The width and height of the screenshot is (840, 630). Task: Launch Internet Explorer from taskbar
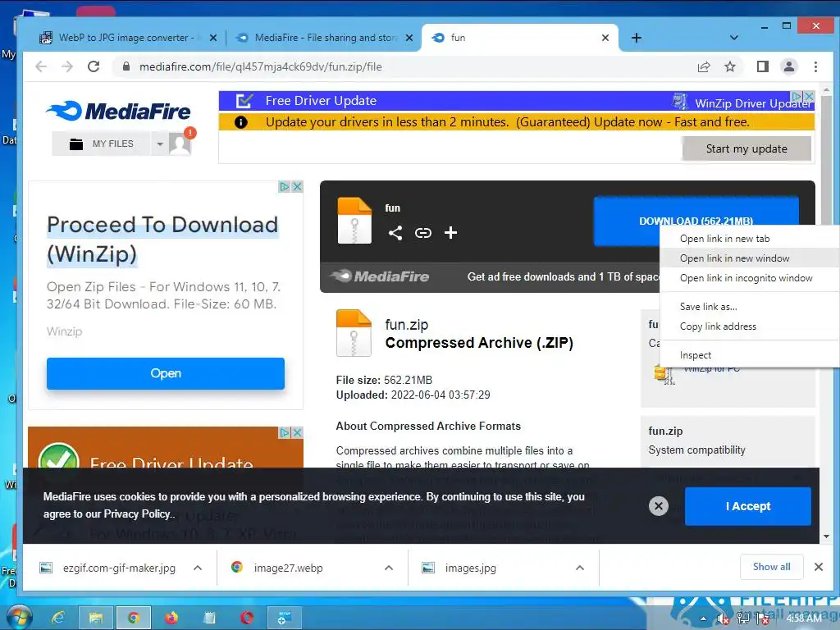click(57, 619)
